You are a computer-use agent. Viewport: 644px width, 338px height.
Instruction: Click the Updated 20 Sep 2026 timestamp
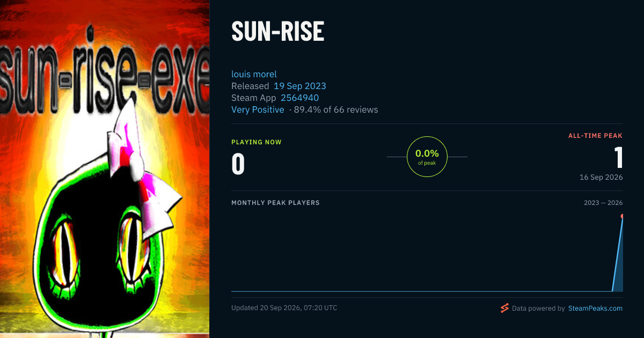(x=284, y=308)
